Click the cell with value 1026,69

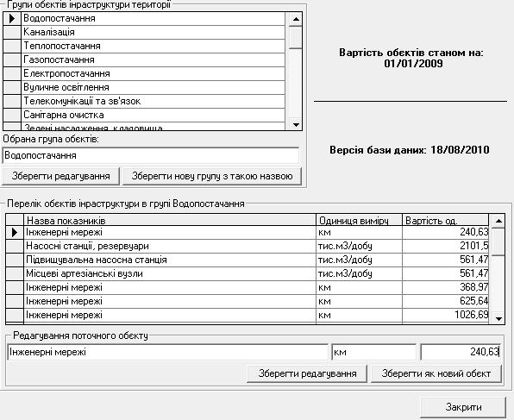pos(446,315)
